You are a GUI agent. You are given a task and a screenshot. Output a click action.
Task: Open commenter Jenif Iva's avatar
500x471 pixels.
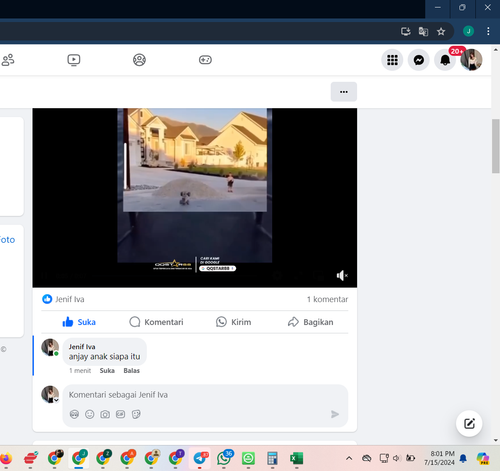50,347
